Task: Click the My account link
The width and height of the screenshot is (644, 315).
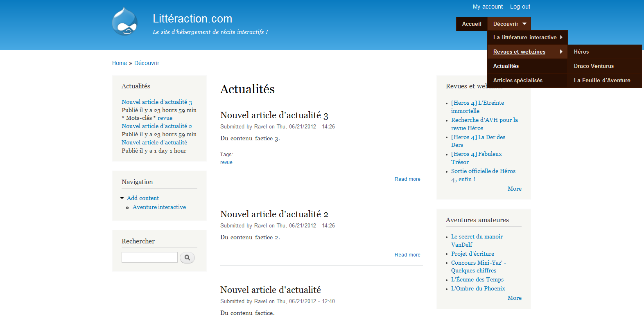Action: click(x=488, y=7)
